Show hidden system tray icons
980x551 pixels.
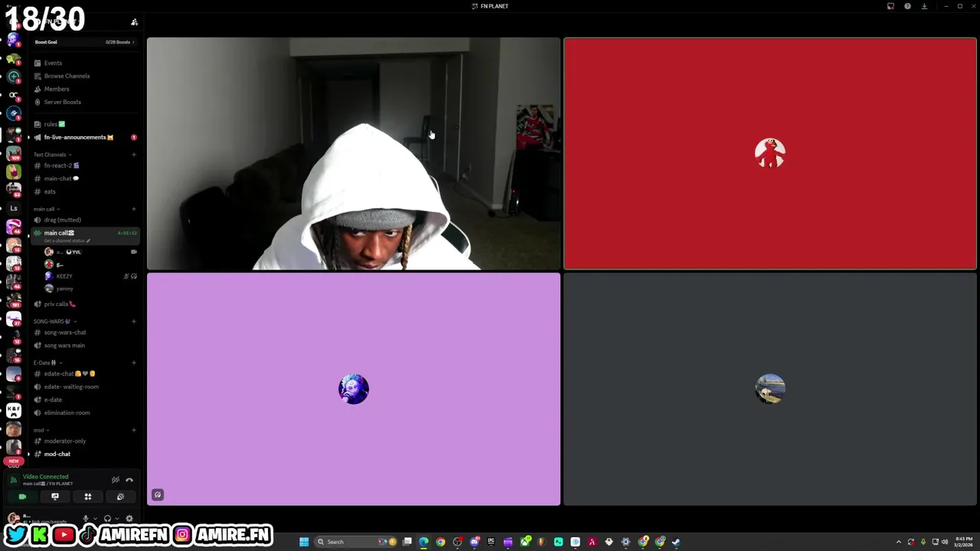coord(899,542)
